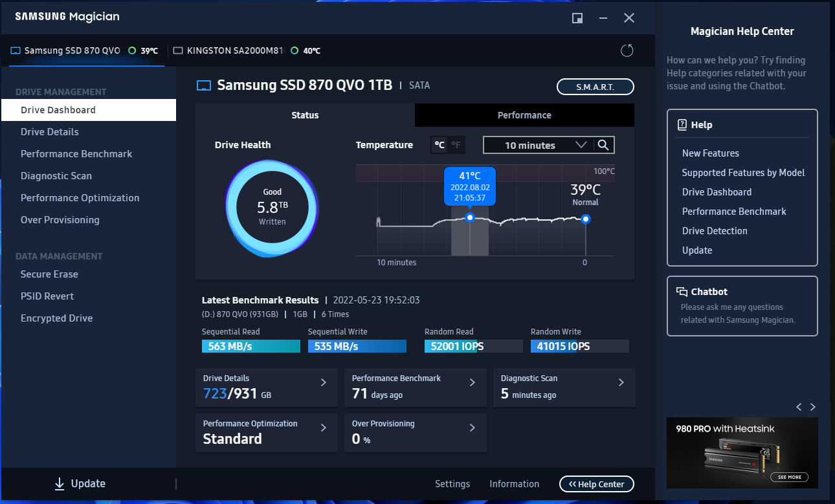This screenshot has height=504, width=835.
Task: Close the Samsung Magician window
Action: tap(629, 18)
